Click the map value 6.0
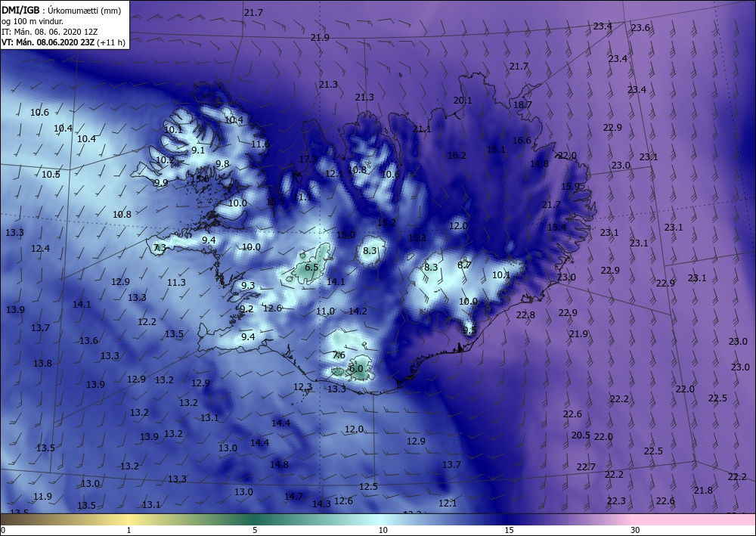 (356, 368)
